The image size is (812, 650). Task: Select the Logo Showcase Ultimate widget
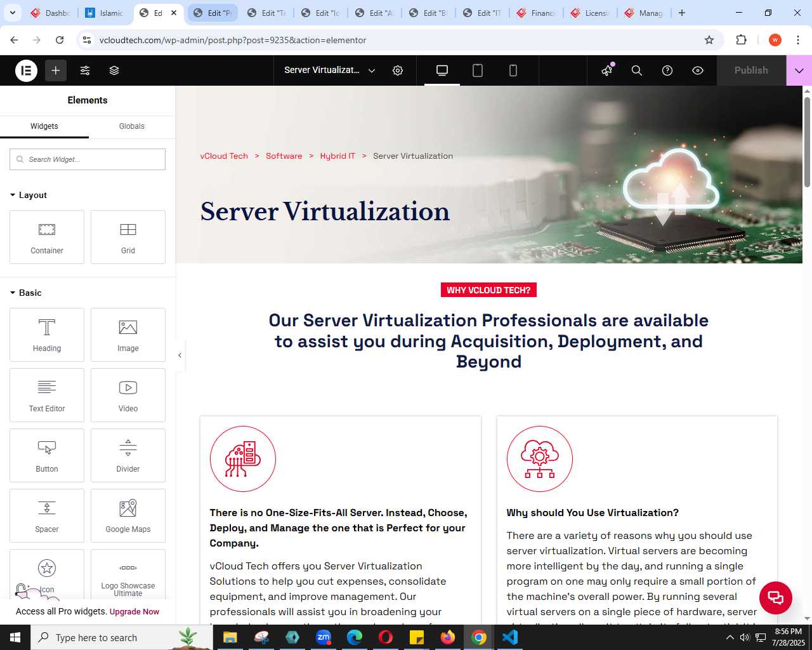click(128, 574)
